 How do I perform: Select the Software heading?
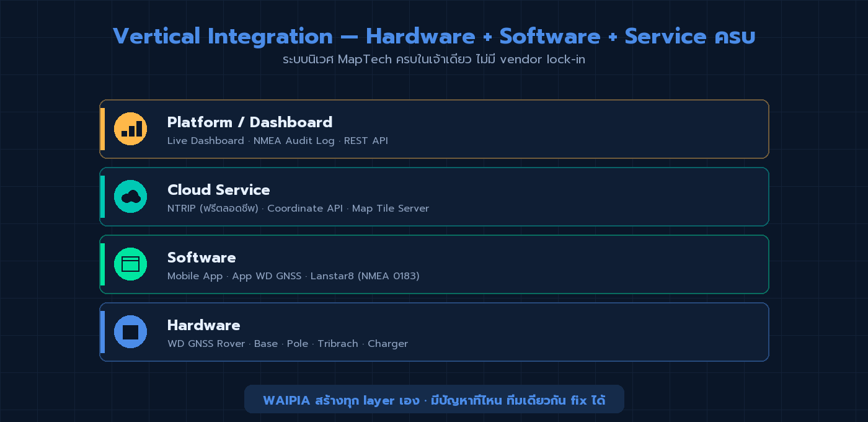[x=201, y=258]
